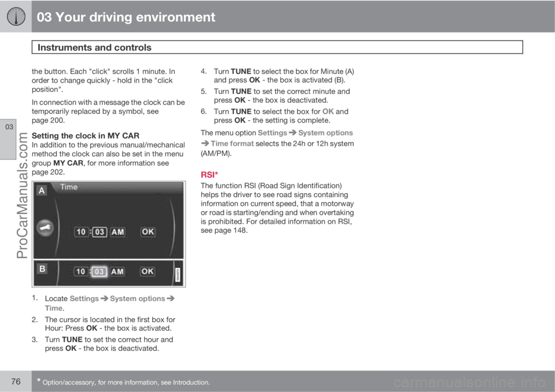The height and width of the screenshot is (392, 555).
Task: Click the arrow before 'Time format'
Action: pyautogui.click(x=205, y=143)
